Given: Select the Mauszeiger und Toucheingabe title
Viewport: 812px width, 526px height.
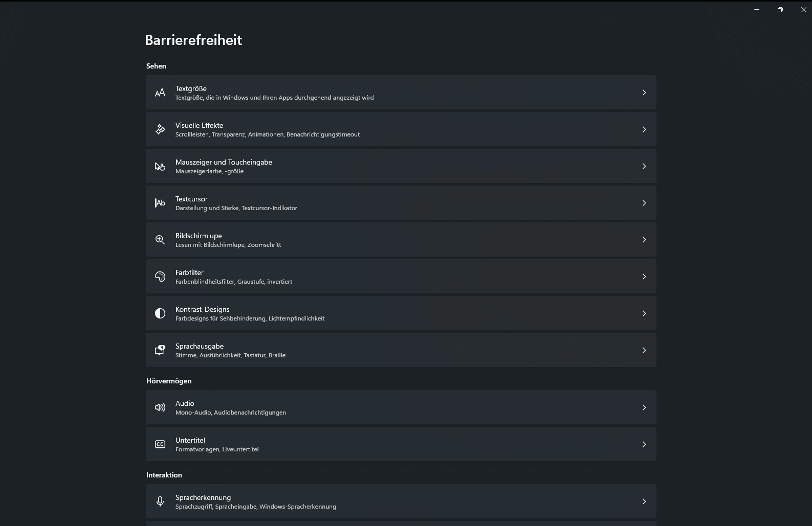Looking at the screenshot, I should pos(224,162).
